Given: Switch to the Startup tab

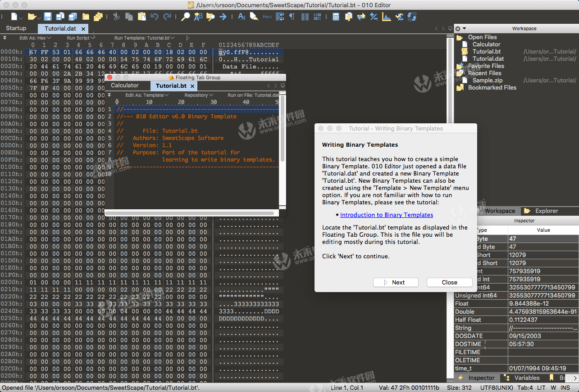Looking at the screenshot, I should [16, 28].
